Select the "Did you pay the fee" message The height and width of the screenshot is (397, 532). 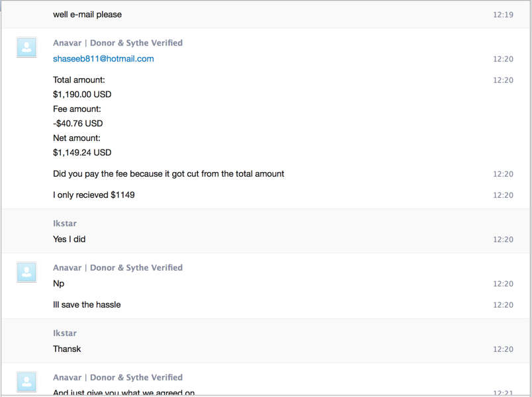[x=169, y=174]
